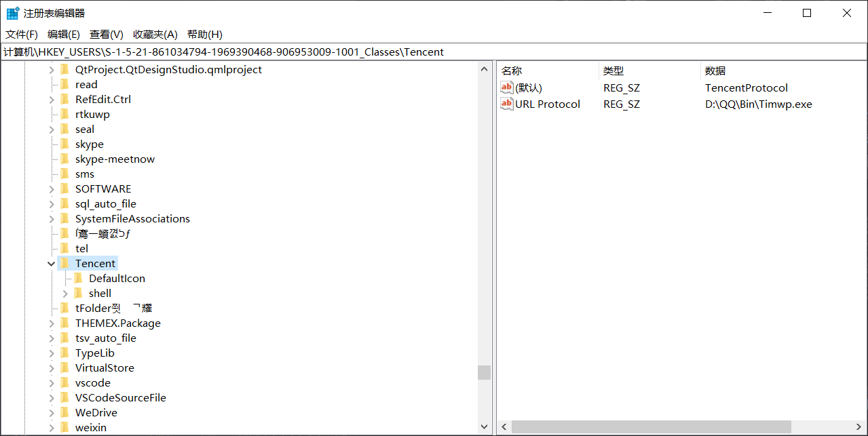The height and width of the screenshot is (436, 868).
Task: Click the folder icon of rtkuwp key
Action: pyautogui.click(x=64, y=114)
